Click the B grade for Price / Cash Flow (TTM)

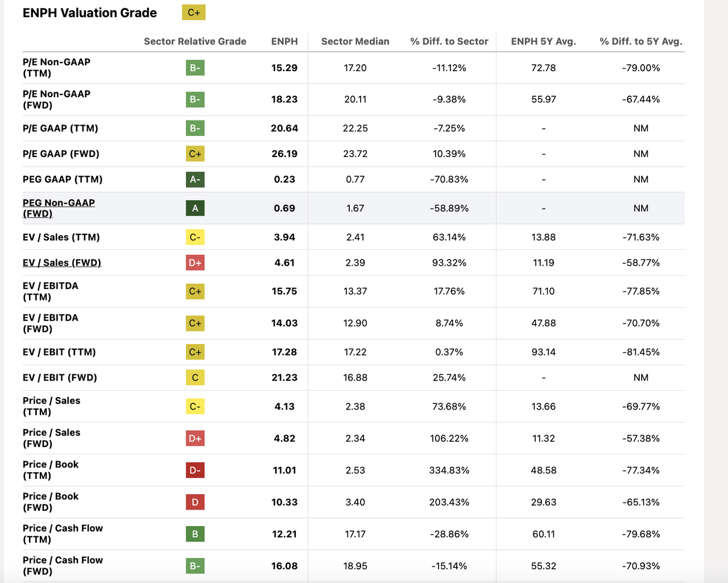(x=195, y=534)
